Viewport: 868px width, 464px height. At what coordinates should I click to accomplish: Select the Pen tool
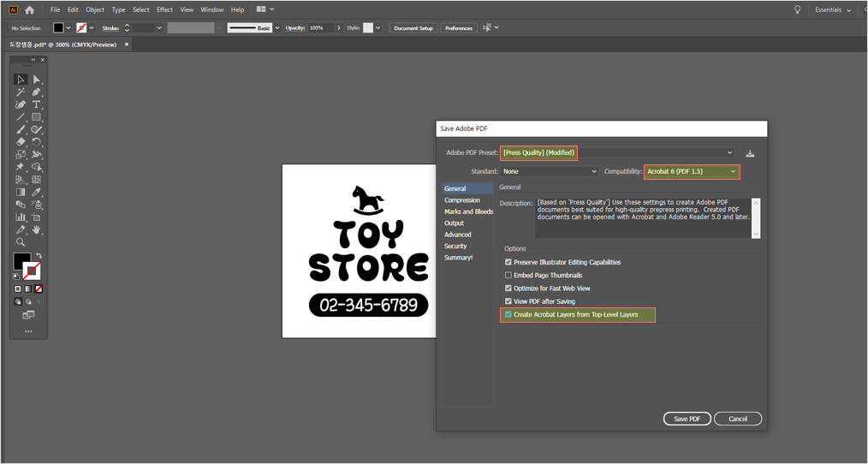click(37, 92)
